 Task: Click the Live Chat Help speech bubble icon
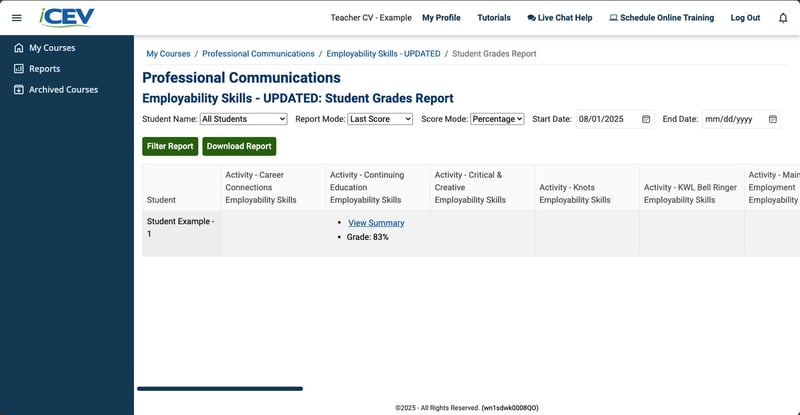click(x=531, y=18)
